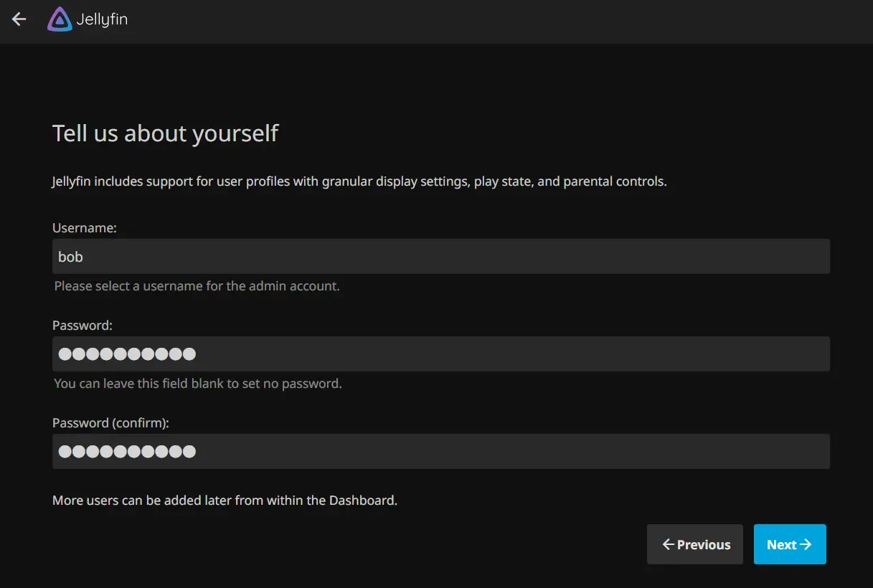
Task: Click the Next button
Action: 790,544
